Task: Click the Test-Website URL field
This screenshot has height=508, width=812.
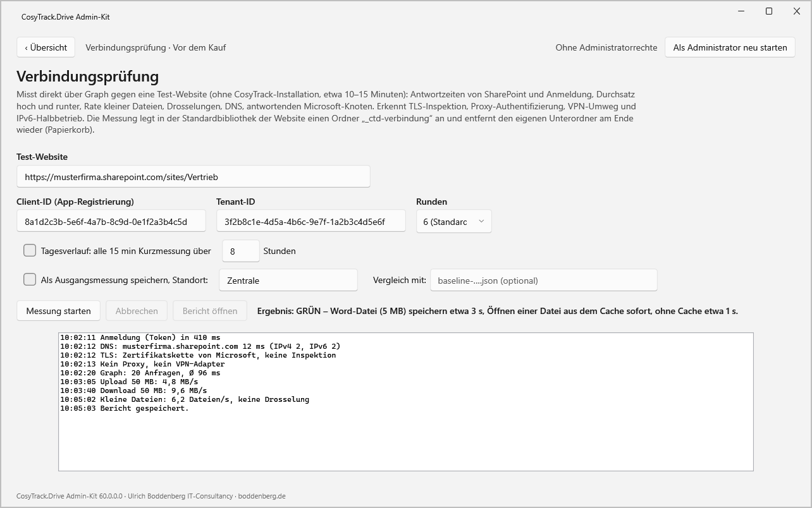Action: [194, 177]
